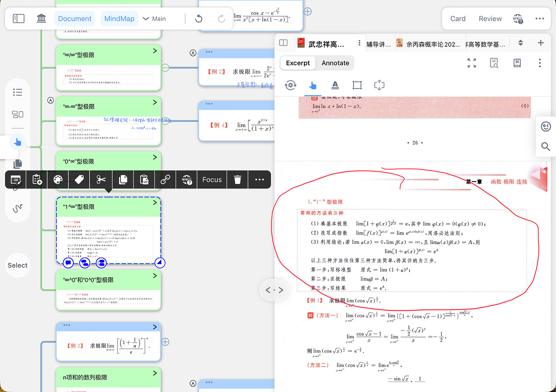Select the Annotate mode segment

click(335, 63)
